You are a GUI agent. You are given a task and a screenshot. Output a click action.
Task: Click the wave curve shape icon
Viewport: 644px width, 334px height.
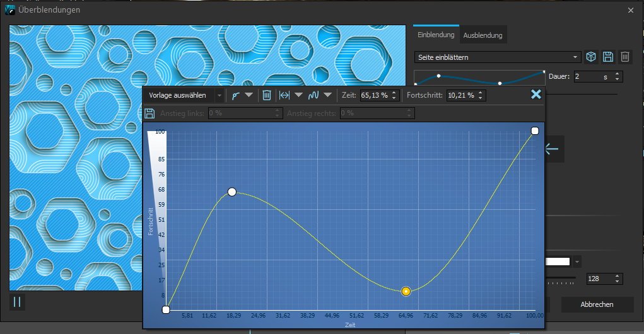[313, 95]
